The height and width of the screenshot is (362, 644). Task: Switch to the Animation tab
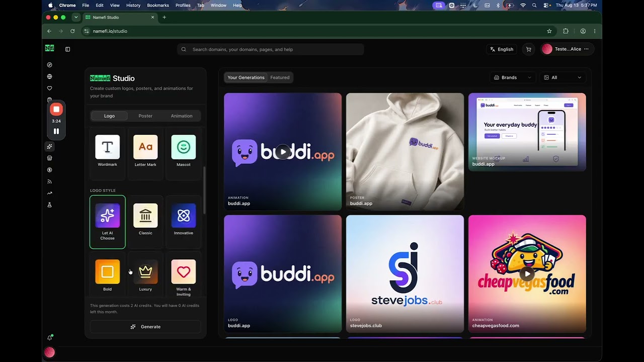coord(182,116)
